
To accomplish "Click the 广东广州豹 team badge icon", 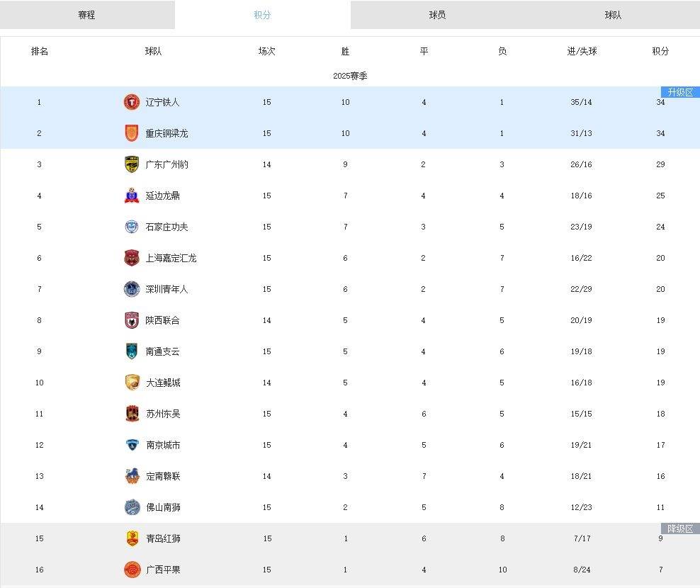I will 132,164.
